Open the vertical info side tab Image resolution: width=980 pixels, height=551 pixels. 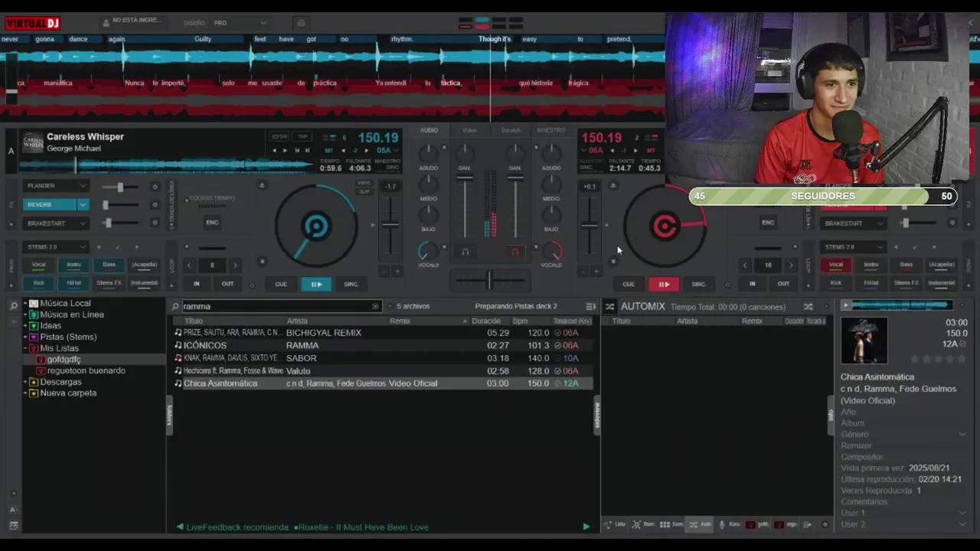[x=831, y=415]
